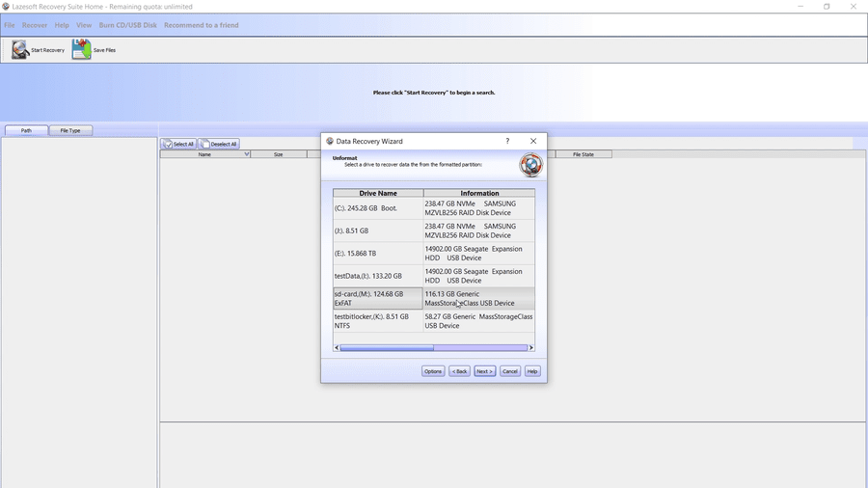Click the scroll right arrow of drive list
This screenshot has width=868, height=488.
click(530, 347)
